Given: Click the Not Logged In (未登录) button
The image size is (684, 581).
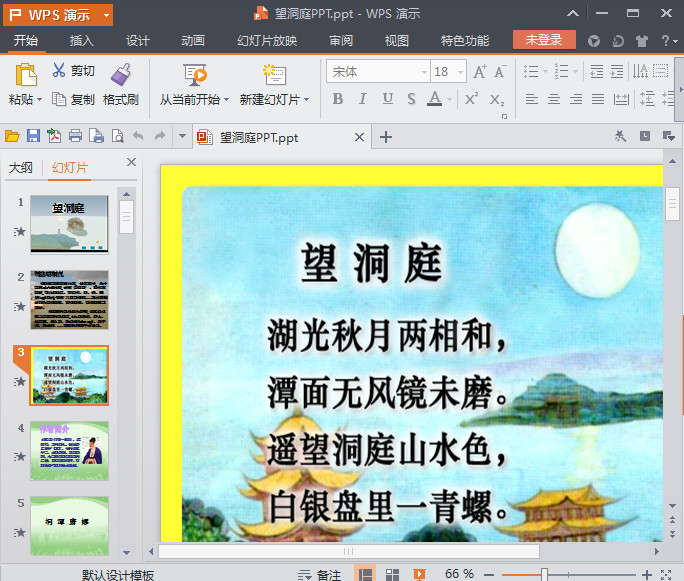Looking at the screenshot, I should [x=544, y=40].
